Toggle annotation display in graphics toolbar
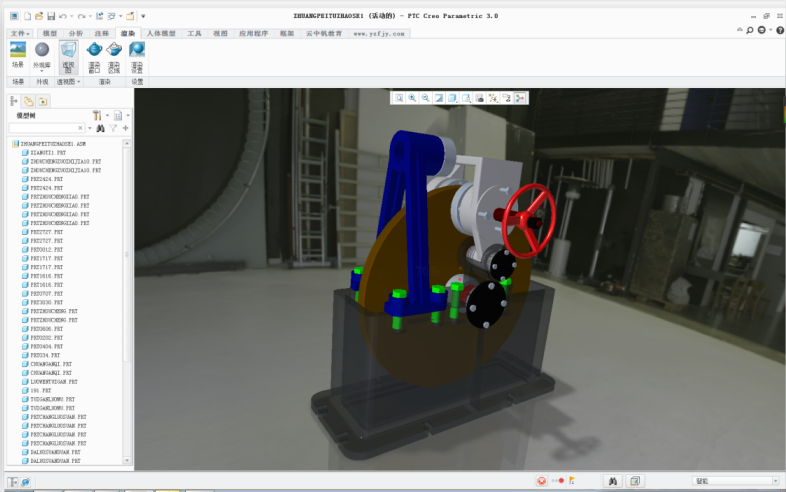 (507, 98)
